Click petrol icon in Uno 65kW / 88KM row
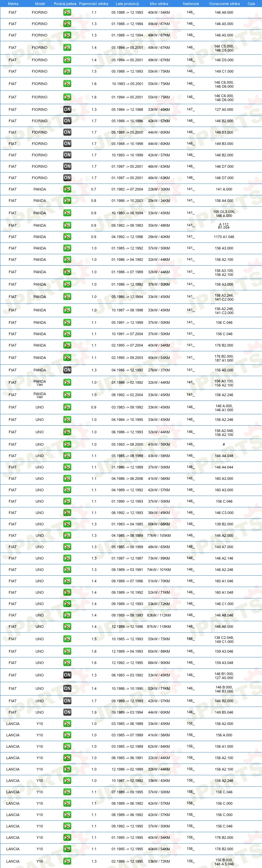 click(x=67, y=651)
